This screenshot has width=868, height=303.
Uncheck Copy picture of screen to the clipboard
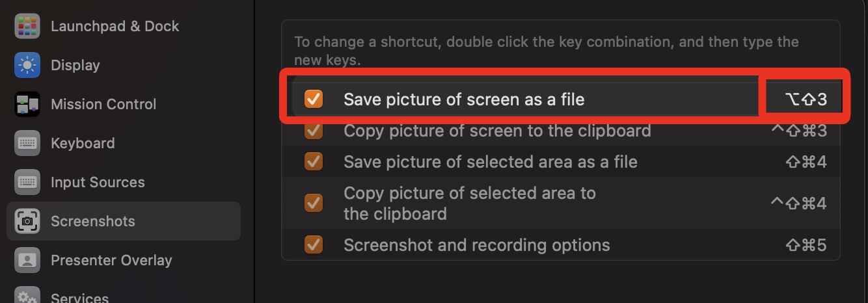click(x=314, y=130)
